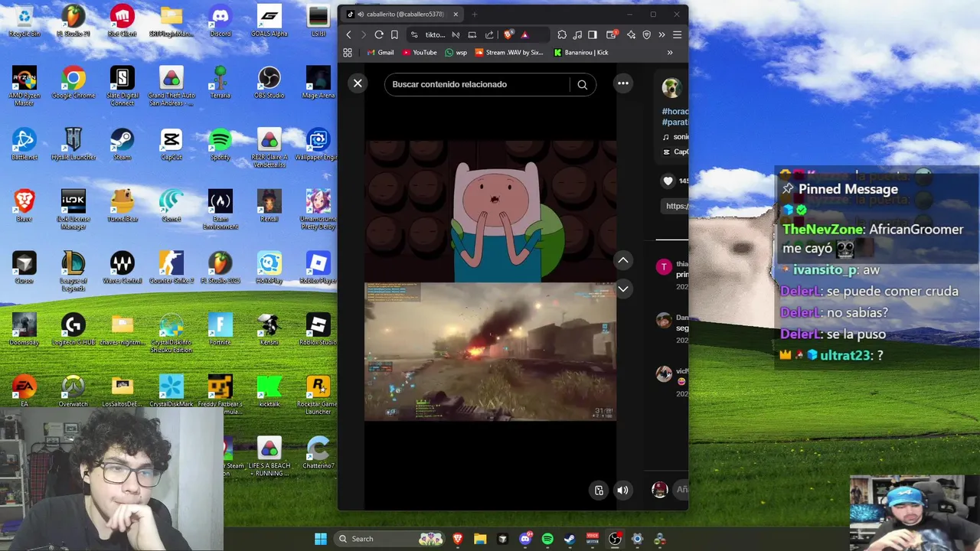Bookmark this page with the bookmark icon
Screen dimensions: 980x551
tap(394, 34)
